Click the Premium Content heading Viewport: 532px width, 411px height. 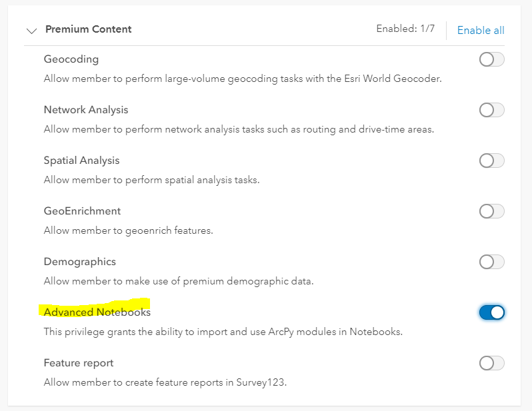pos(88,29)
